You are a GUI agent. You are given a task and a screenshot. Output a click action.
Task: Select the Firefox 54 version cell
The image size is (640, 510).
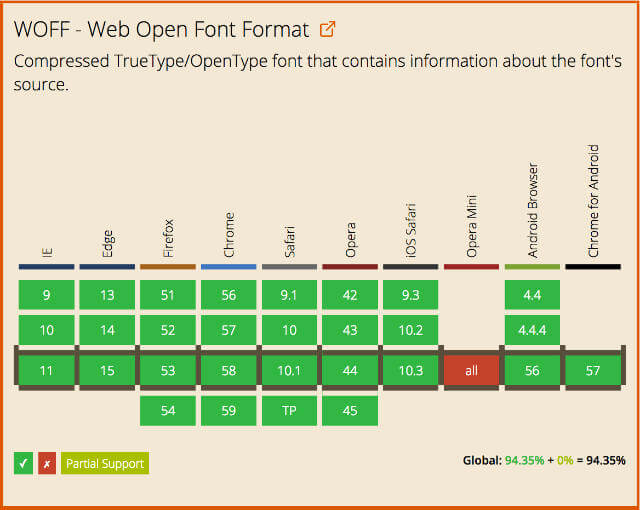(168, 410)
